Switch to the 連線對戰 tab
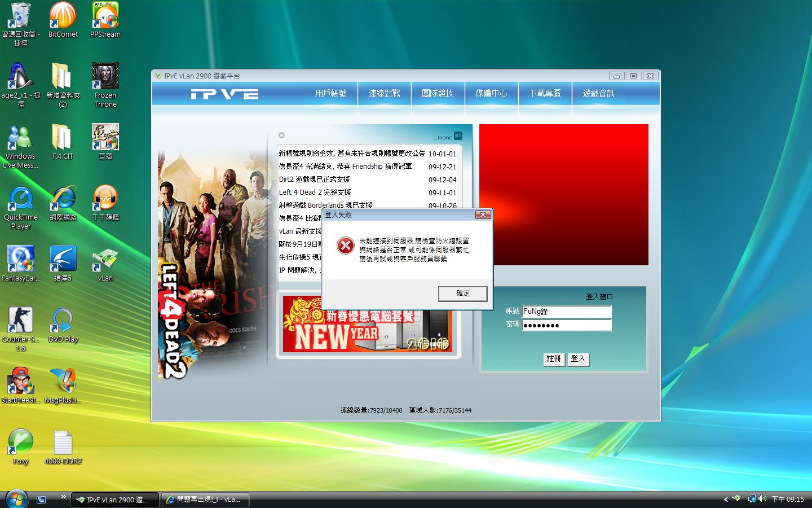This screenshot has width=812, height=508. tap(385, 93)
